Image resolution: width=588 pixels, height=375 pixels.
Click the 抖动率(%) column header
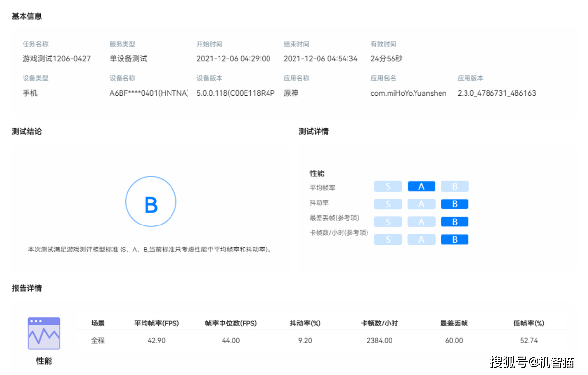[x=305, y=323]
